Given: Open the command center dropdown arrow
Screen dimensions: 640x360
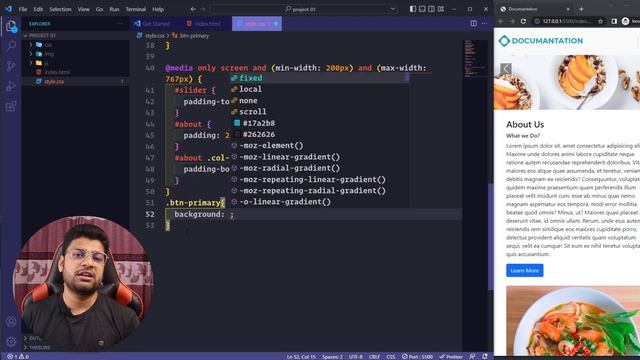Looking at the screenshot, I should coord(393,9).
